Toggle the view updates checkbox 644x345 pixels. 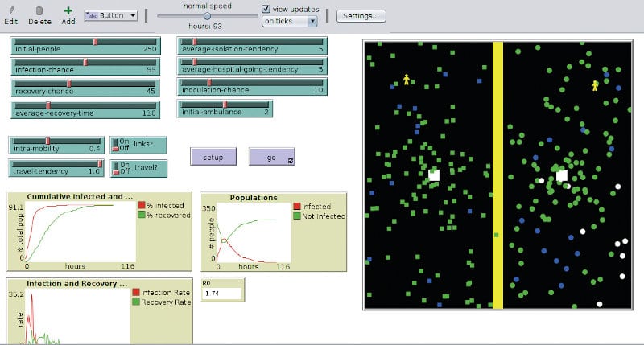tap(266, 10)
